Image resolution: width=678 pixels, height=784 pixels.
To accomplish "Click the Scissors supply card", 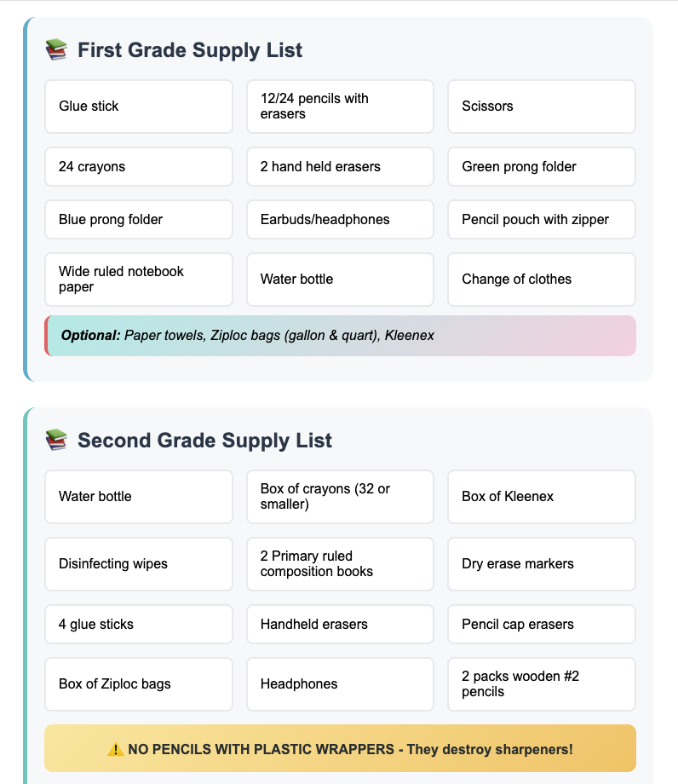I will pos(542,107).
